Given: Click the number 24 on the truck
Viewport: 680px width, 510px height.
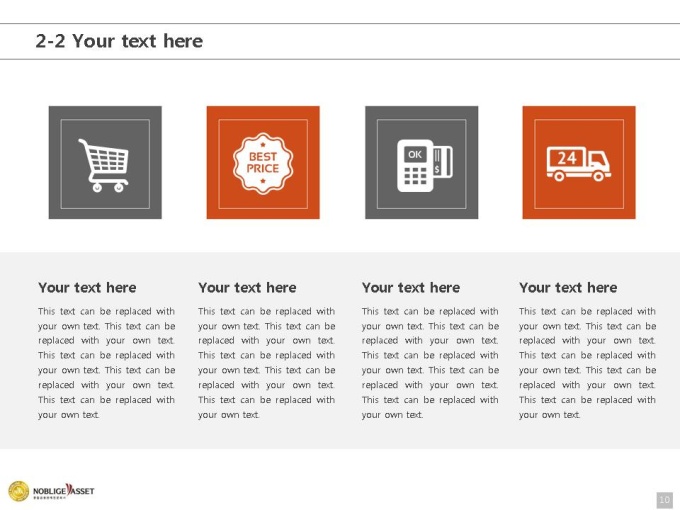Looking at the screenshot, I should pos(567,158).
